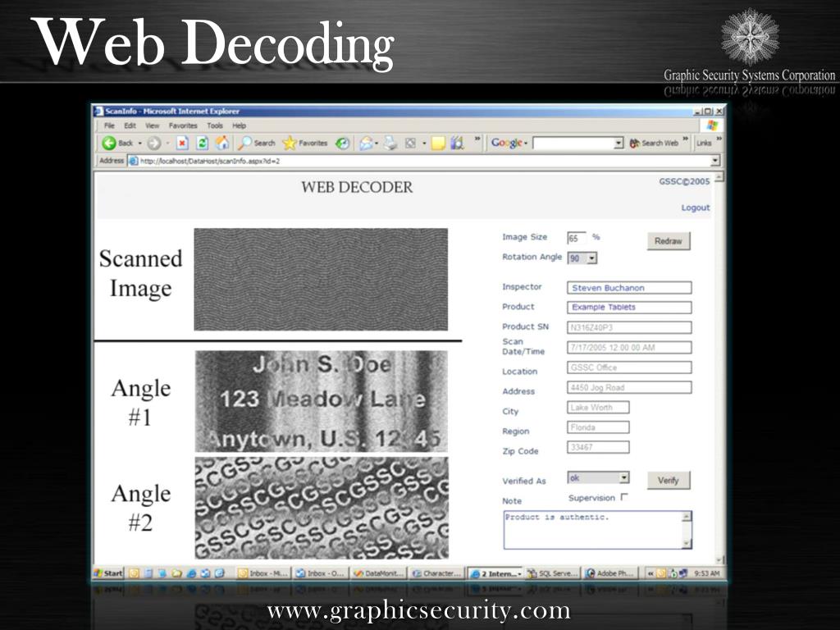This screenshot has width=840, height=630.
Task: Toggle the Supervision checkbox
Action: (x=624, y=497)
